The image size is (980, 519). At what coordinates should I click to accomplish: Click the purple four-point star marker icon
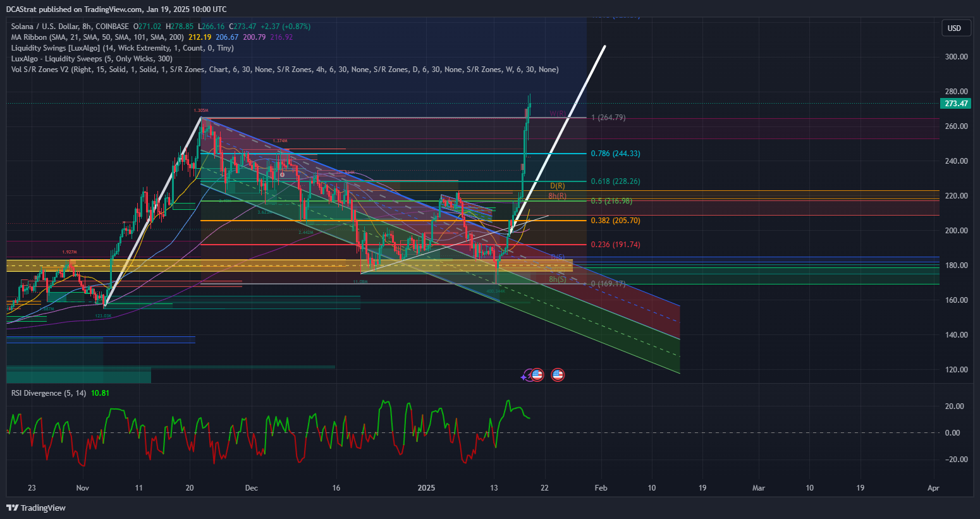coord(524,377)
